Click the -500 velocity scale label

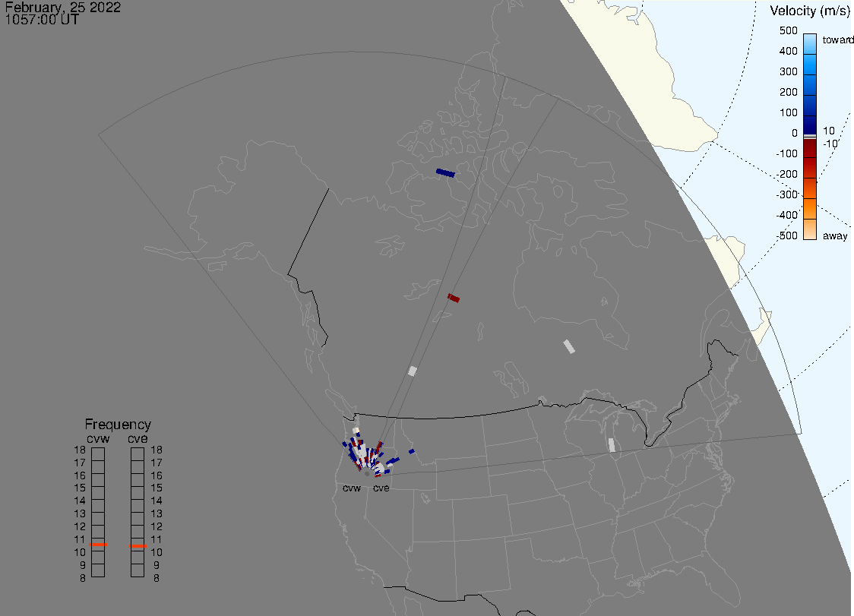pyautogui.click(x=787, y=235)
